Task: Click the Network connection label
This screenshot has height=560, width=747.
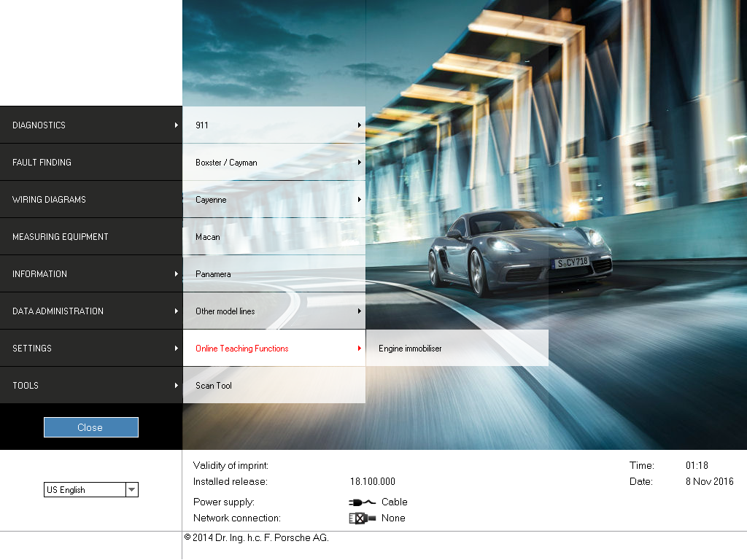Action: click(x=237, y=518)
